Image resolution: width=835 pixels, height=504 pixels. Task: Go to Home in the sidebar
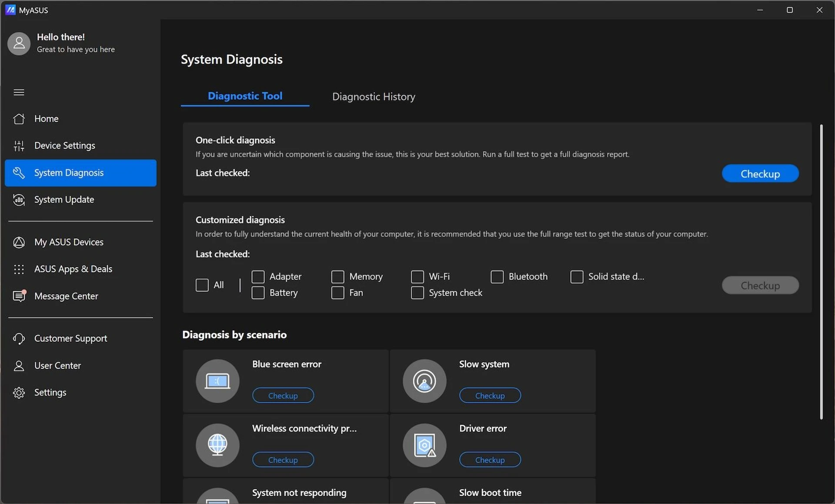[x=80, y=119]
